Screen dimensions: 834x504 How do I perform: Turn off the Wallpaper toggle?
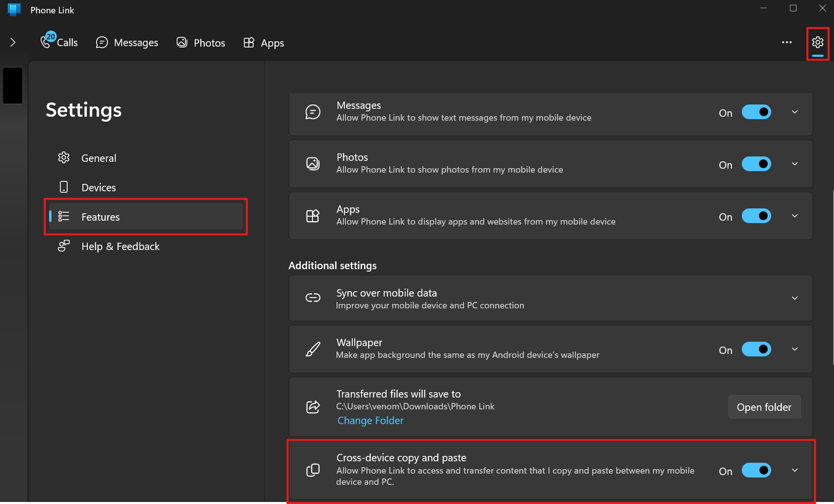point(756,349)
